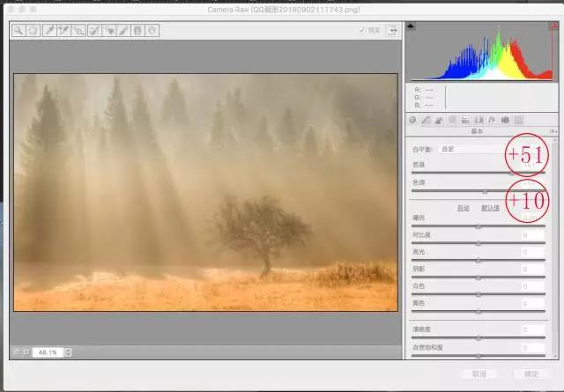
Task: Toggle the shadow clipping warning on the histogram
Action: (411, 26)
